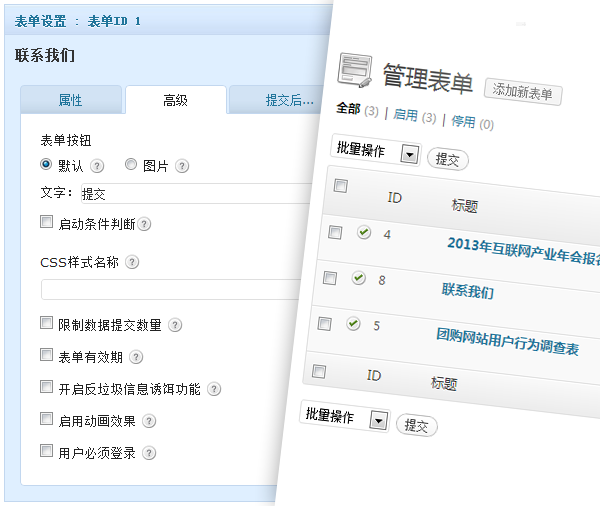Open the top 批量操作 dropdown

(x=408, y=154)
